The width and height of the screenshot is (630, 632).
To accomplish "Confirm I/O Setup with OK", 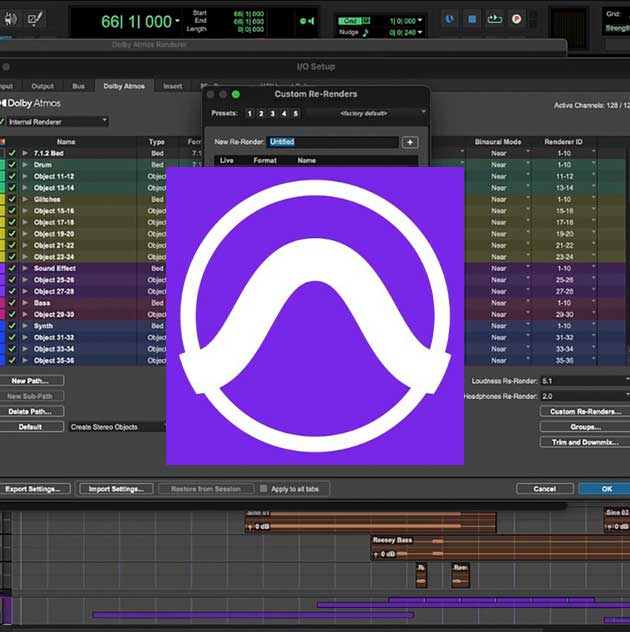I will [606, 489].
